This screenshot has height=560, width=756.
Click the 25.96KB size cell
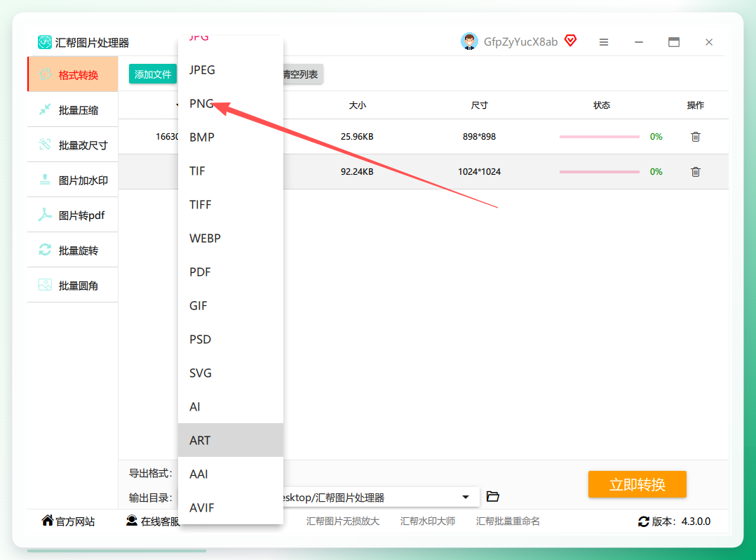[357, 137]
